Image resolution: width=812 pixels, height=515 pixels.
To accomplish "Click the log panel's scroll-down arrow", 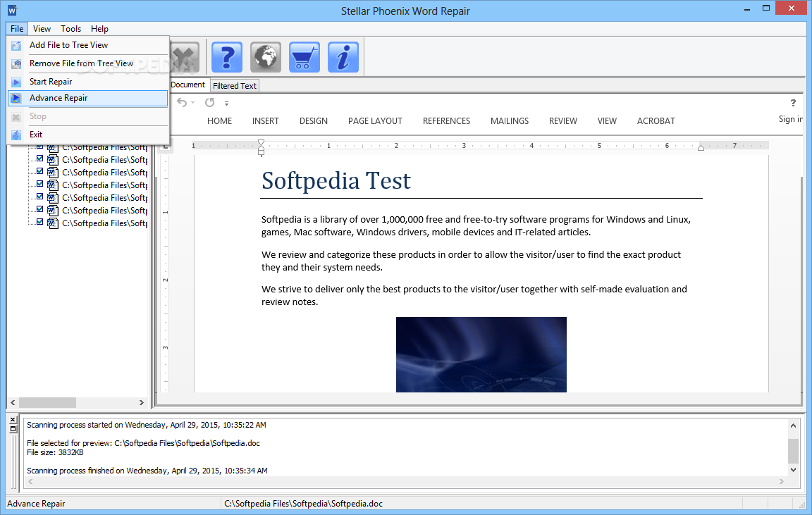I will pos(793,469).
